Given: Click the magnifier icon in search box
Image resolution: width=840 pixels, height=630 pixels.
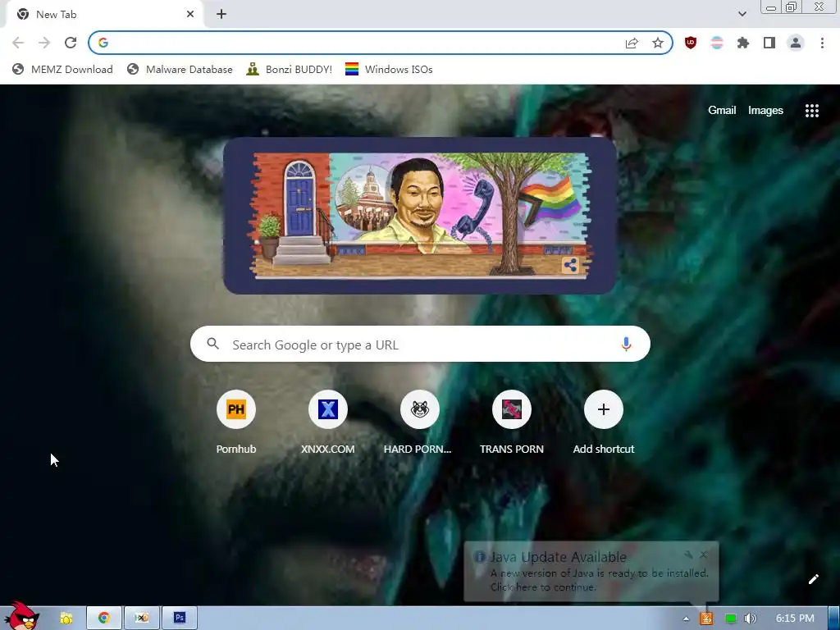Looking at the screenshot, I should 212,344.
